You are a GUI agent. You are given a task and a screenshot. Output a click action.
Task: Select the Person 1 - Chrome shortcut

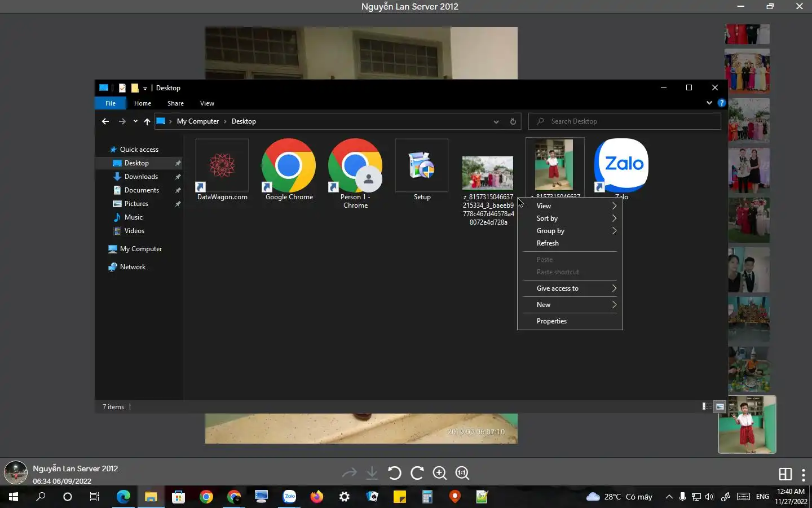(x=355, y=174)
